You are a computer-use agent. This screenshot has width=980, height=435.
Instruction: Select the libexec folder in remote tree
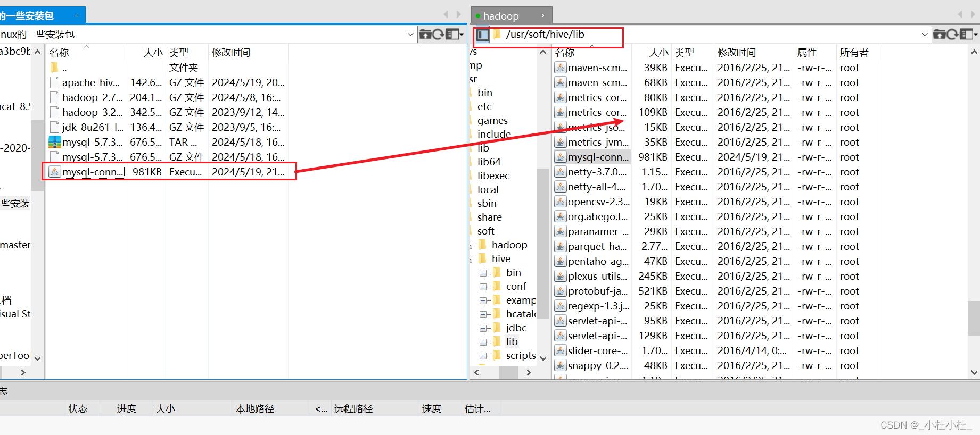coord(493,175)
